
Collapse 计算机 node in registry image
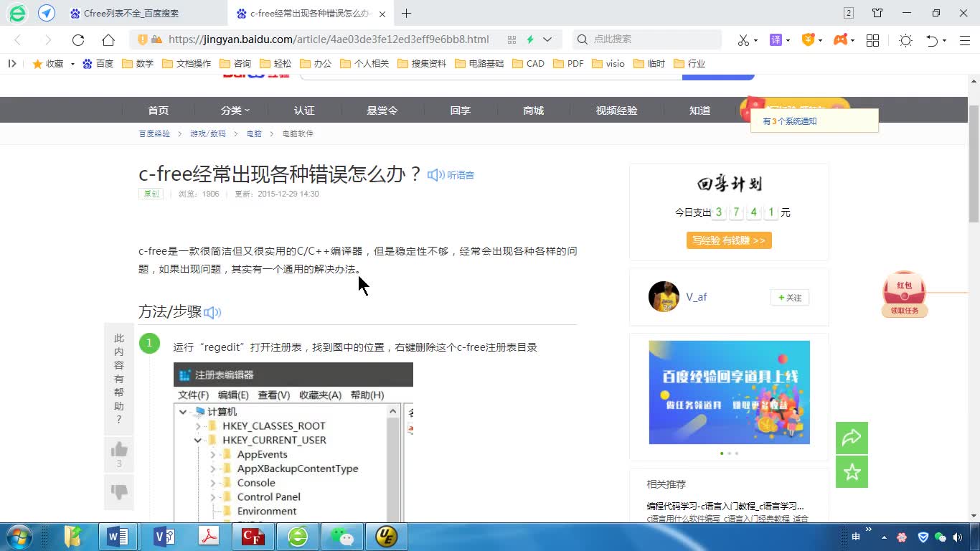coord(183,412)
